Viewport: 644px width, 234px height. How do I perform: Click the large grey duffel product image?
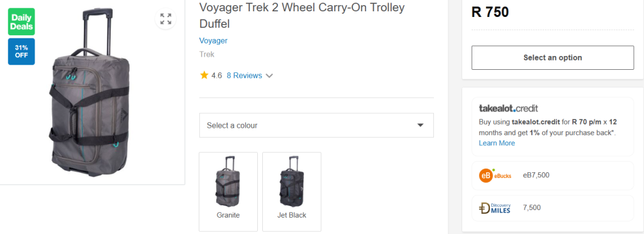click(x=91, y=94)
